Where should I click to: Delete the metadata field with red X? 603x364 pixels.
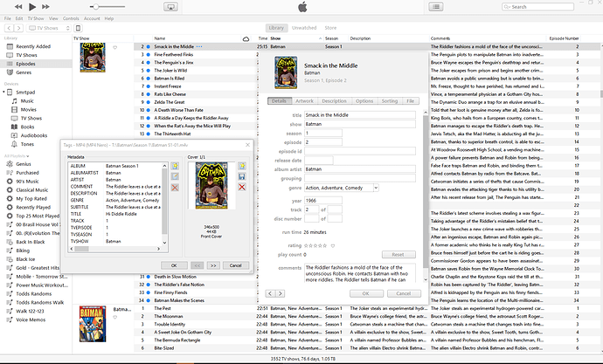[x=175, y=188]
